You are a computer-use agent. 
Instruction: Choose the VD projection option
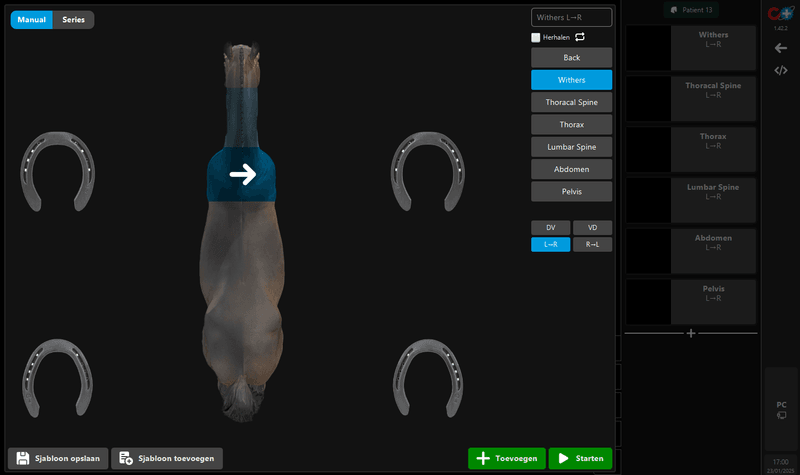[592, 227]
